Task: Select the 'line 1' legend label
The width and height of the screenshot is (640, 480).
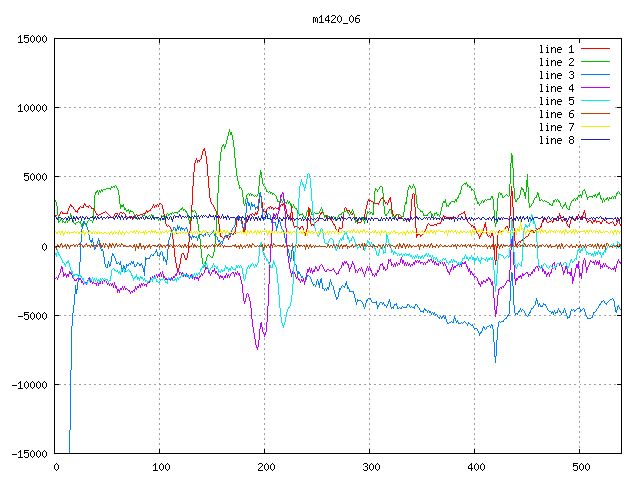Action: tap(556, 49)
